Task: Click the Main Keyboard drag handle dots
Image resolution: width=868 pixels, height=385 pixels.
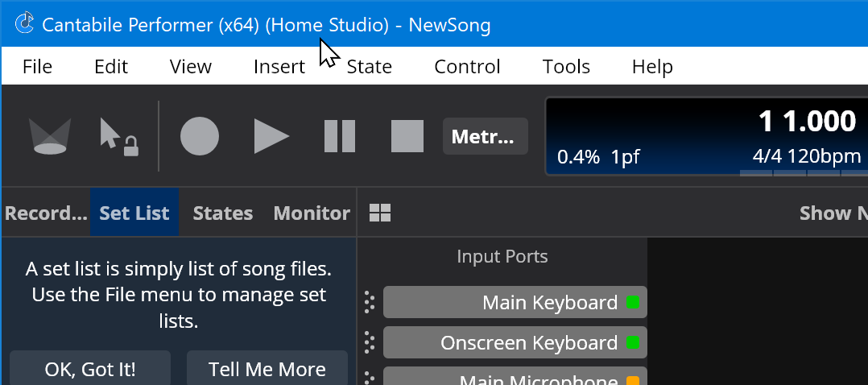Action: 370,303
